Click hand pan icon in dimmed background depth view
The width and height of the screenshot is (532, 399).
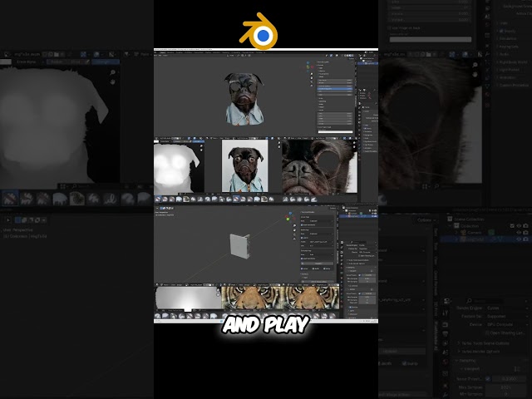(x=113, y=82)
